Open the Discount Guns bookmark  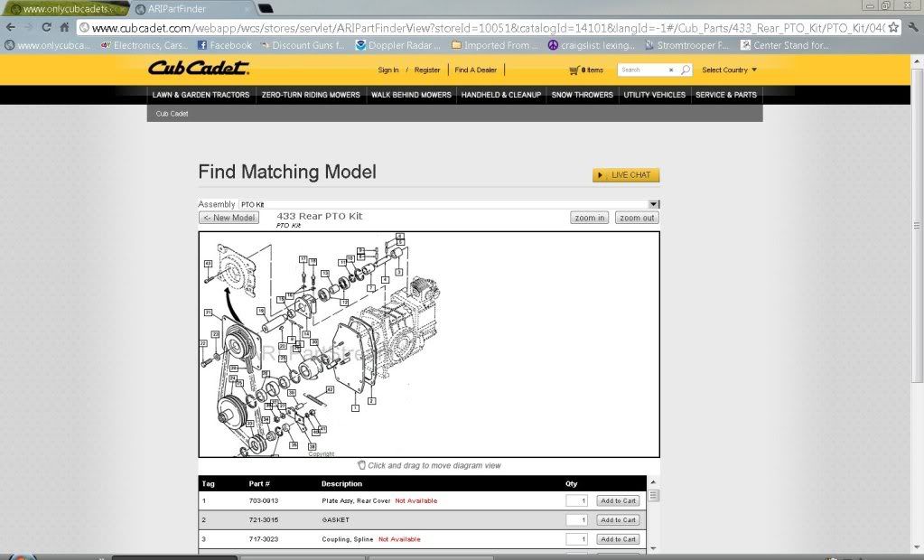coord(303,45)
